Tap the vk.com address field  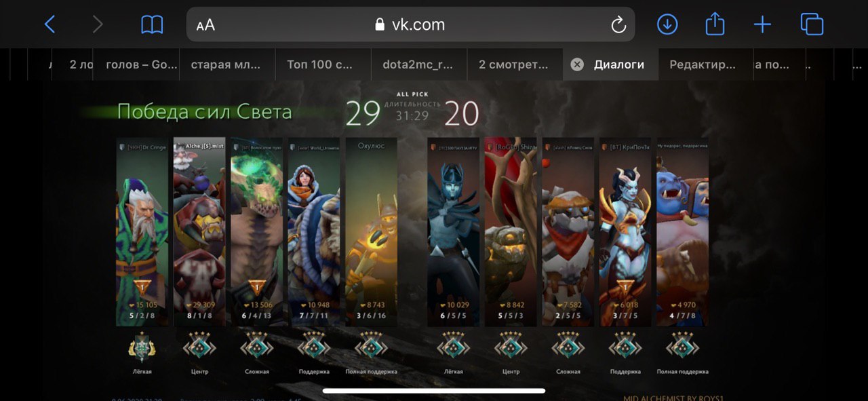point(410,25)
